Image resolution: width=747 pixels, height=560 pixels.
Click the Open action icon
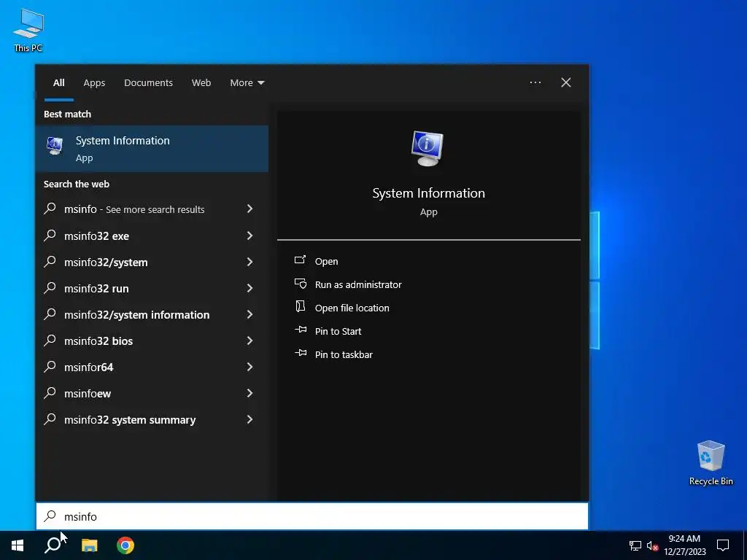[300, 260]
